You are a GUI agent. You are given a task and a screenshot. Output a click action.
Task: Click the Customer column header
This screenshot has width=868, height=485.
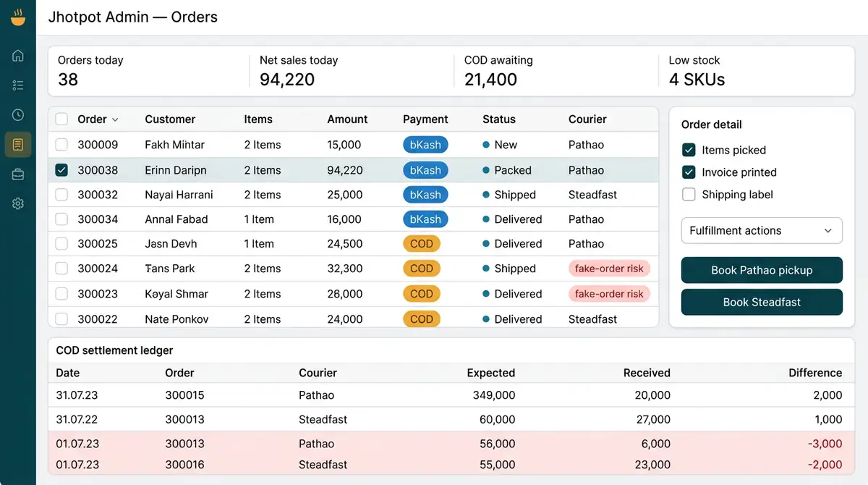(x=170, y=119)
